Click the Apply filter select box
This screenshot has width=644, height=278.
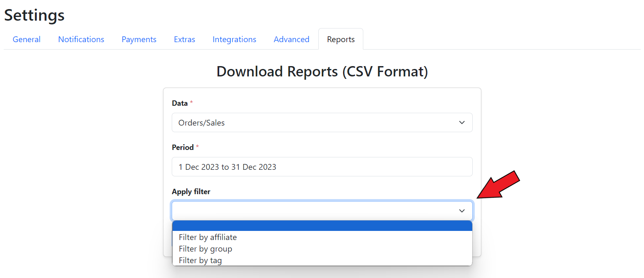(x=314, y=211)
